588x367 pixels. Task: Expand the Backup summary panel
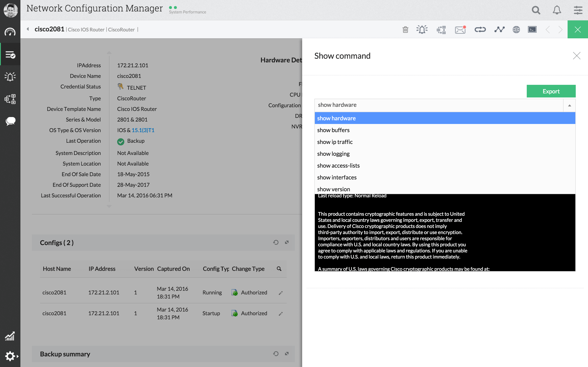(287, 354)
